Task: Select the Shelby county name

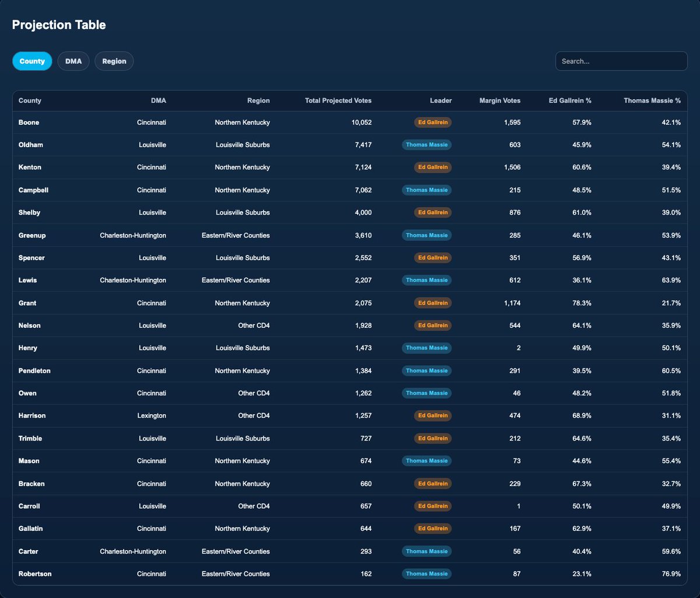Action: click(x=29, y=212)
